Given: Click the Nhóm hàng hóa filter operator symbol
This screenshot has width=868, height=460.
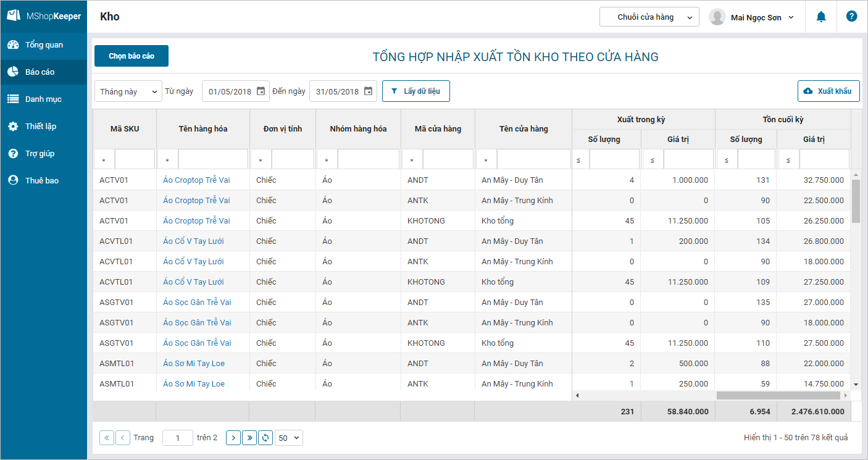Looking at the screenshot, I should (x=327, y=159).
